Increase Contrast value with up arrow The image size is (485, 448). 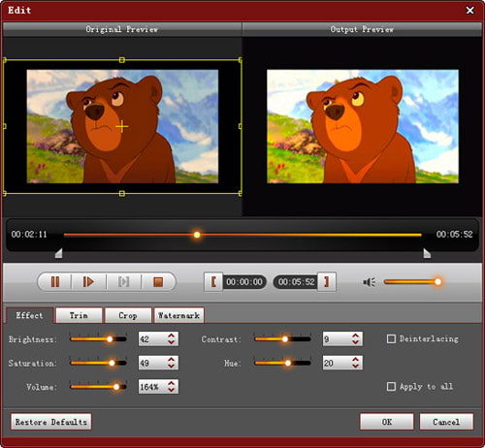pos(356,336)
